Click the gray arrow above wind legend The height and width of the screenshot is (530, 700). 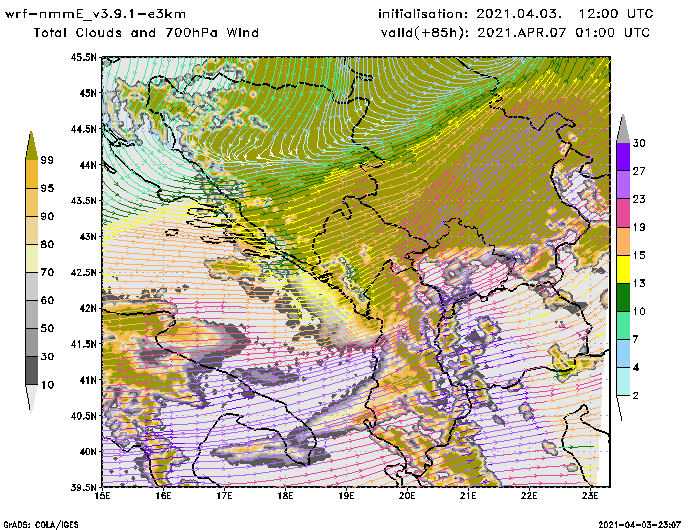coord(623,129)
